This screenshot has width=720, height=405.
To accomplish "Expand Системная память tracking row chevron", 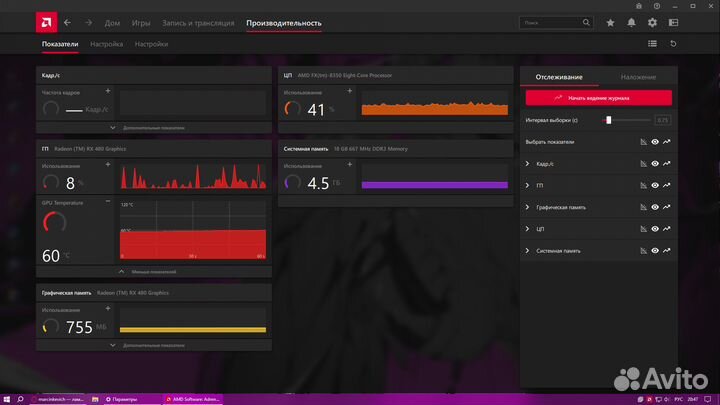I will [527, 251].
